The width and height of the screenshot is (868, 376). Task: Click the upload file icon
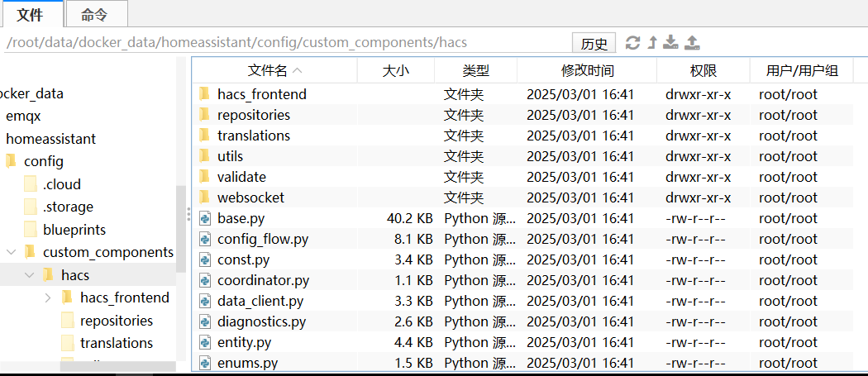(x=693, y=43)
